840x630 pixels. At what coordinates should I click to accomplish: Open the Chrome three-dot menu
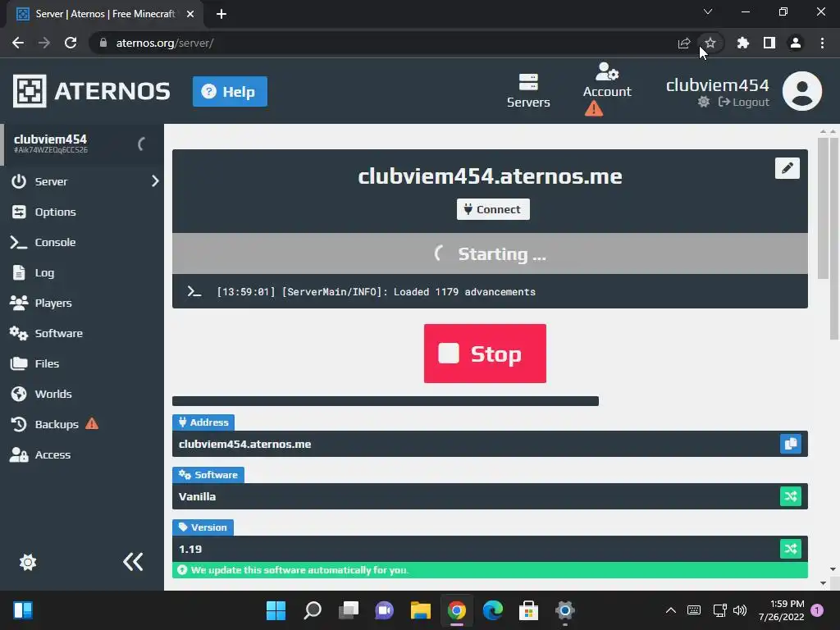coord(822,43)
